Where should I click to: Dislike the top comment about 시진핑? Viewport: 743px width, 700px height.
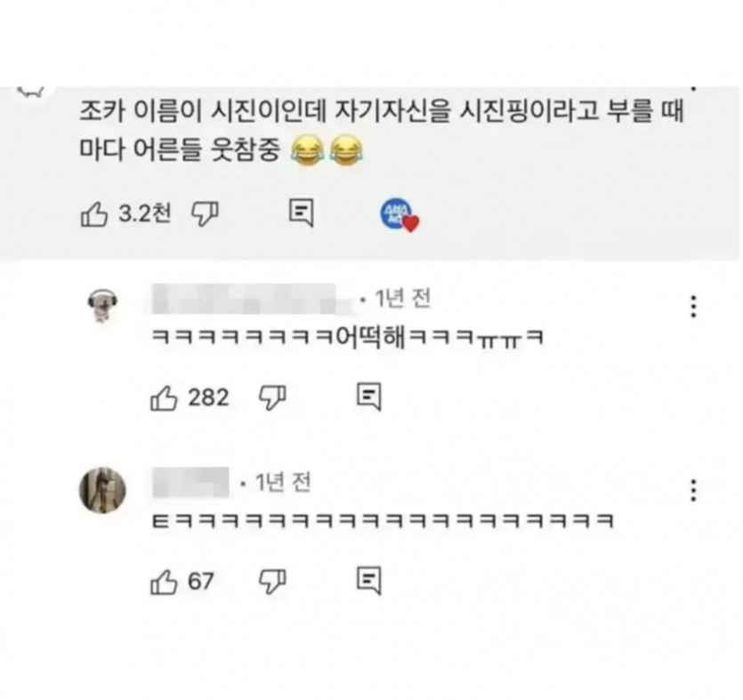(205, 214)
